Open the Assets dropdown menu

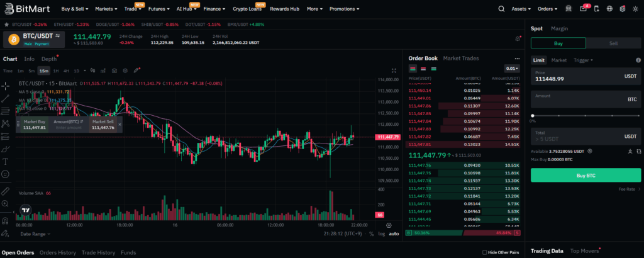[x=521, y=9]
